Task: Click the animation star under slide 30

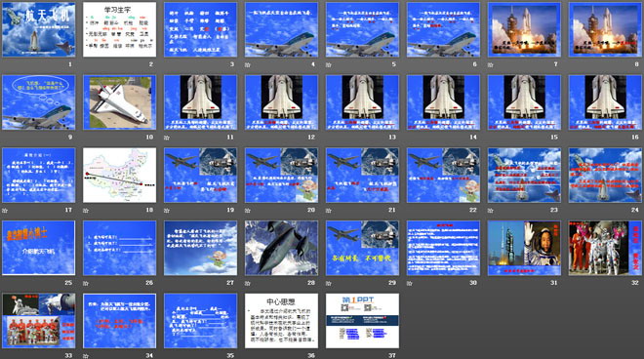Action: pyautogui.click(x=410, y=284)
